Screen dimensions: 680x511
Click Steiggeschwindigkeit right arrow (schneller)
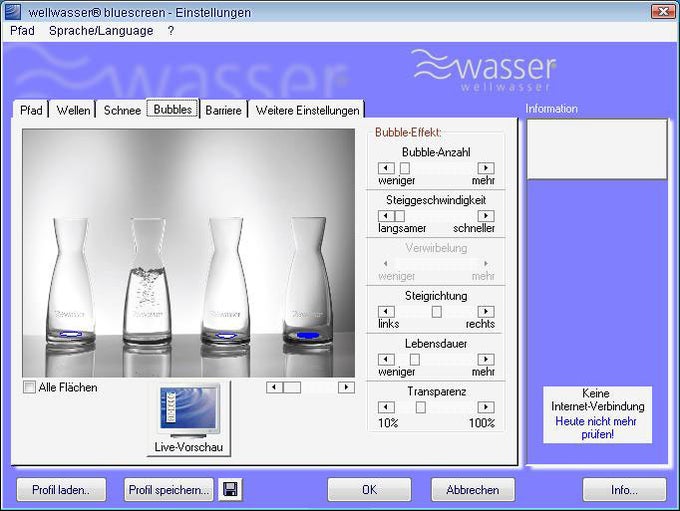click(486, 216)
